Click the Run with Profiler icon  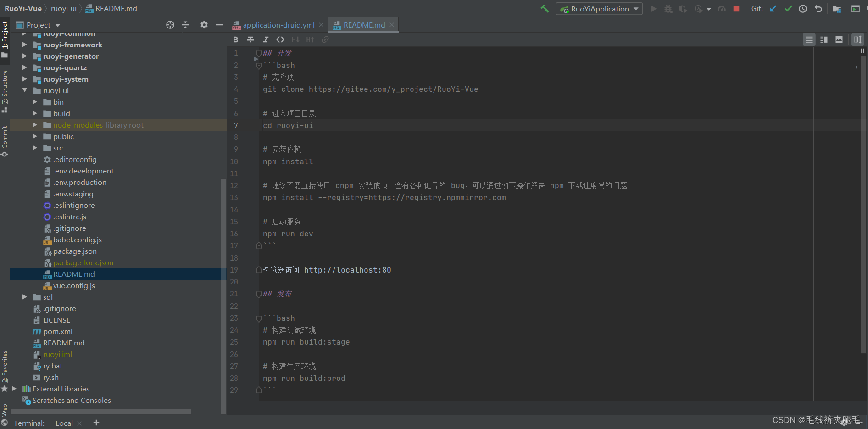coord(699,9)
